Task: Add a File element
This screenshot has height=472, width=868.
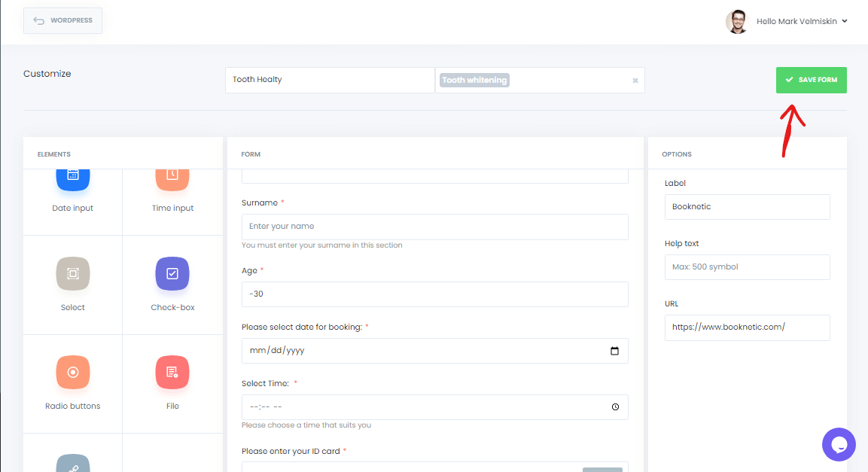Action: pyautogui.click(x=172, y=383)
